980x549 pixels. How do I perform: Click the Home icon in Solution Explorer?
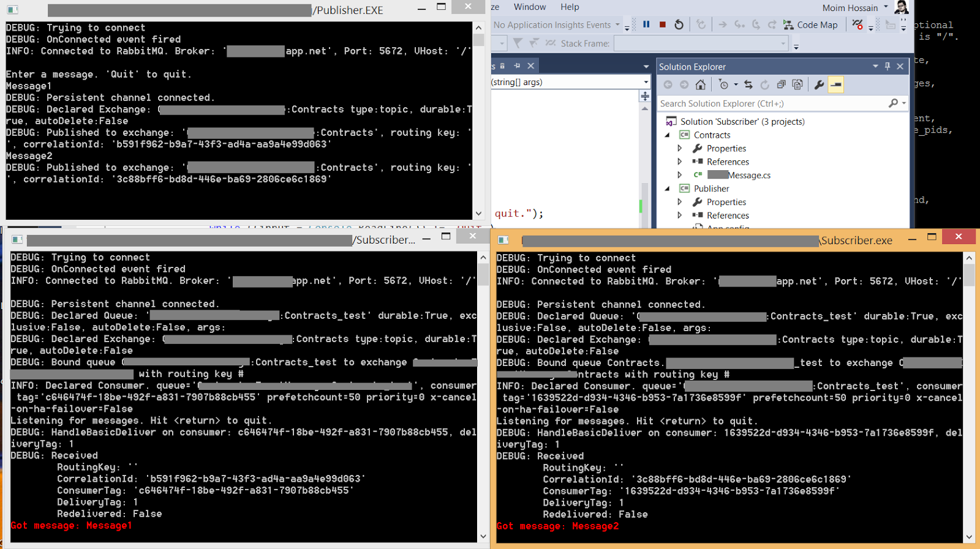[x=700, y=85]
